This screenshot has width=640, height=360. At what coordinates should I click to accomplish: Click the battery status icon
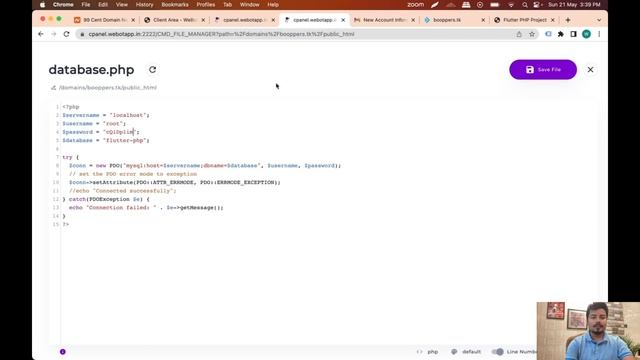(x=495, y=4)
